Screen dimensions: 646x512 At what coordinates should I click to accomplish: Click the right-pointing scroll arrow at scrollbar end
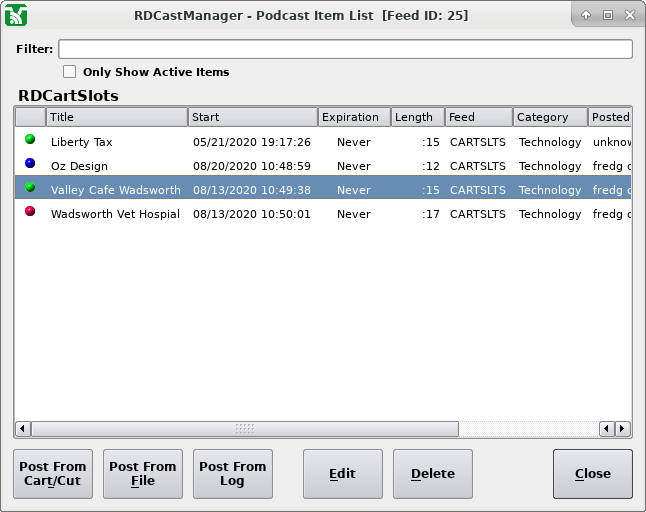pos(623,429)
